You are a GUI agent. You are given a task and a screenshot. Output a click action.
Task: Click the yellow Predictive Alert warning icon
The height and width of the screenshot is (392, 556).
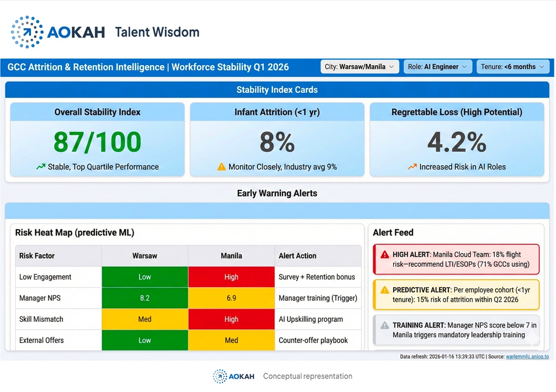coord(385,290)
